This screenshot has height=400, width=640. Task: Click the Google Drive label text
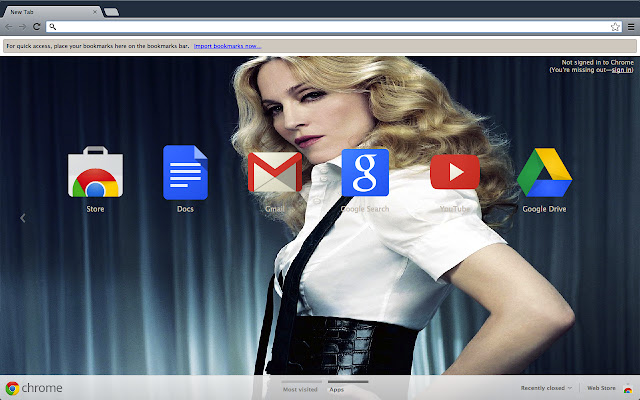pyautogui.click(x=544, y=209)
